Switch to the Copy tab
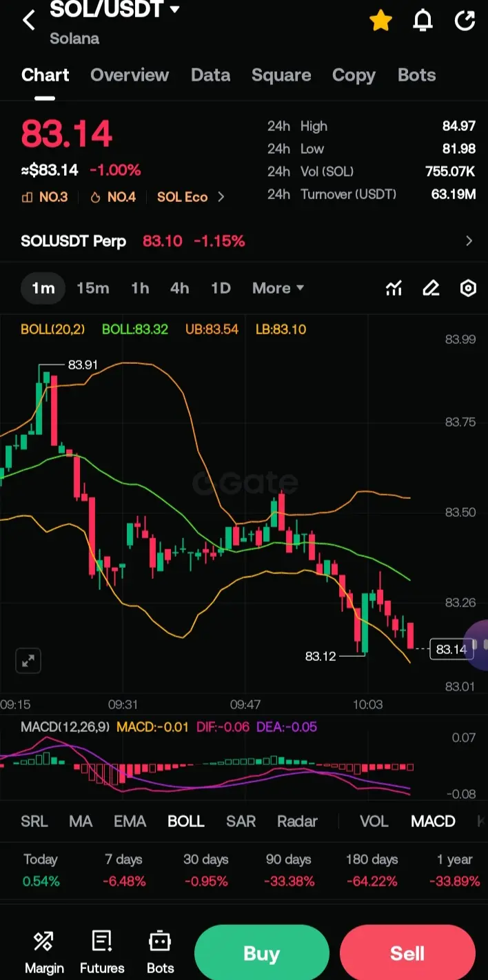 [354, 75]
